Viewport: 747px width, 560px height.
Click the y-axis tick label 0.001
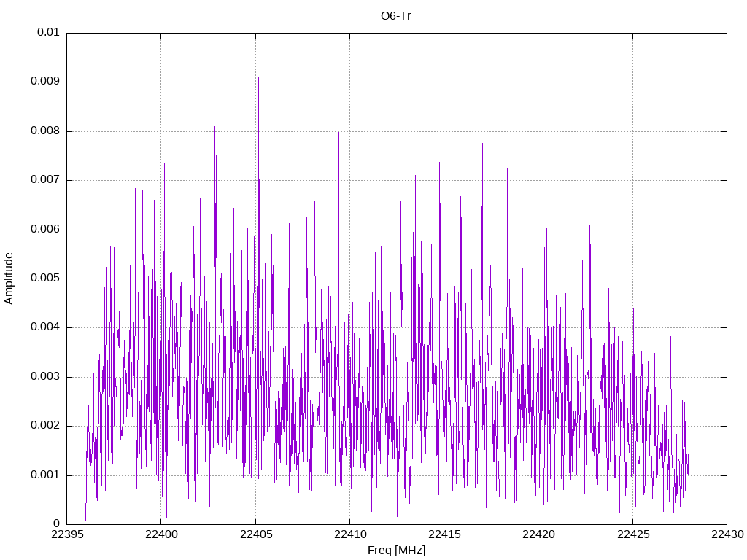pyautogui.click(x=45, y=475)
